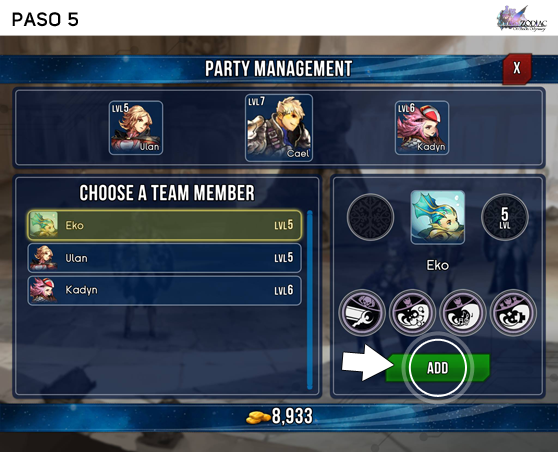Click the team member list scrollbar
This screenshot has width=558, height=452.
[310, 300]
